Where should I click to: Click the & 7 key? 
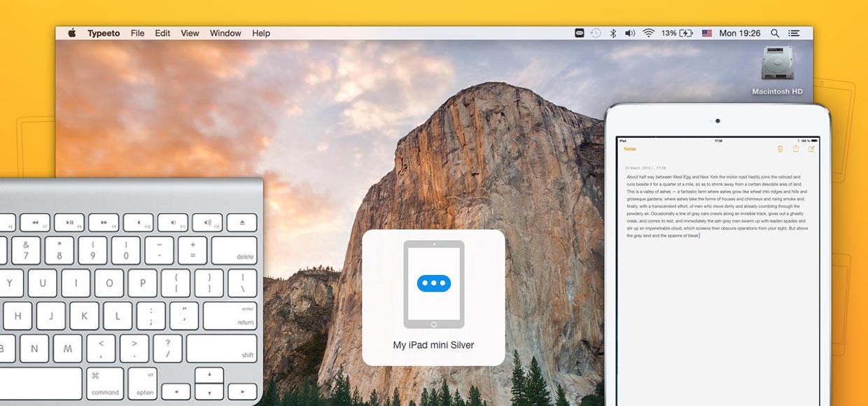pos(26,250)
